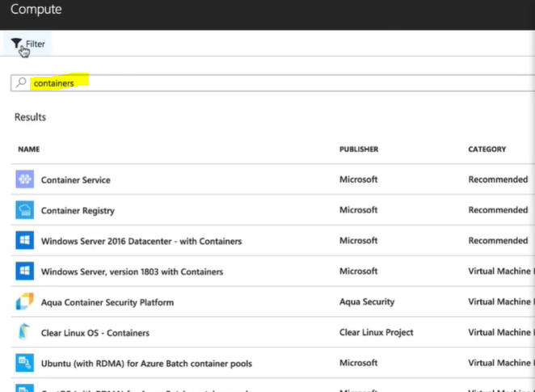This screenshot has height=392, width=535.
Task: Select Windows Server 2016 Datacenter - with Containers
Action: [x=141, y=241]
